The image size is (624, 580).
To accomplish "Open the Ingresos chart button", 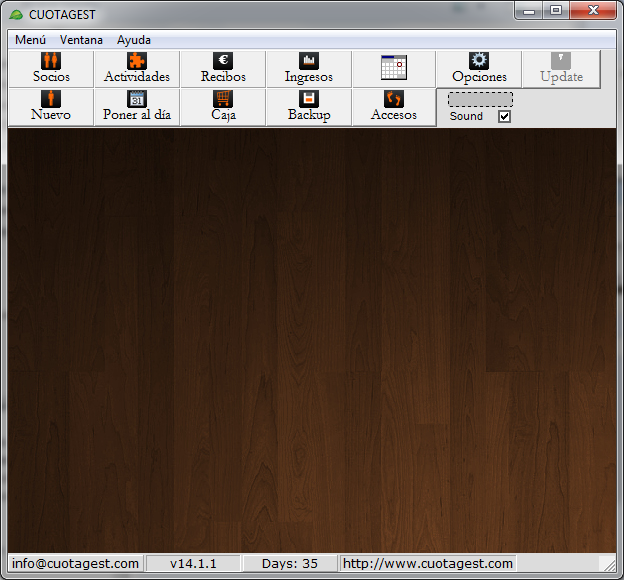I will tap(309, 69).
